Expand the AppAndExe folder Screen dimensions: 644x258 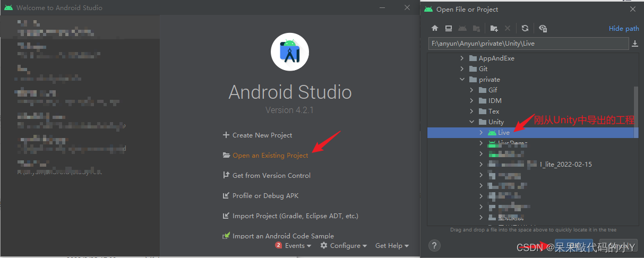(462, 58)
